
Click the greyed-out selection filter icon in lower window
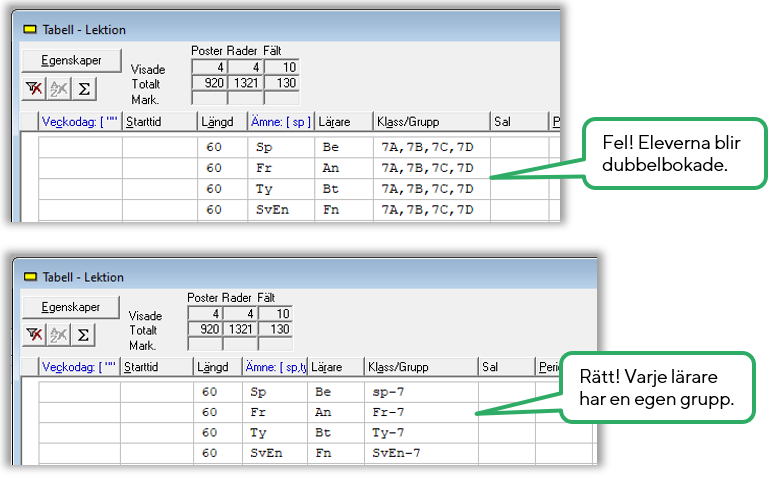(x=59, y=333)
